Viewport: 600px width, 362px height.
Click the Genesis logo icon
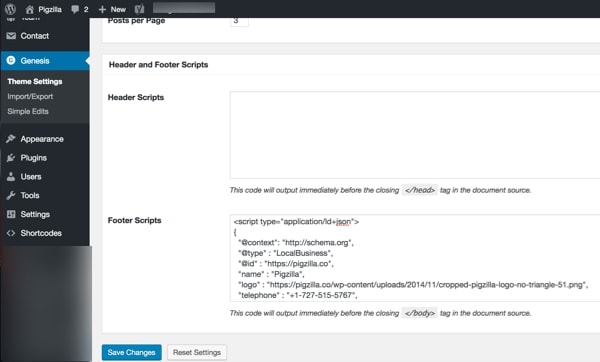[11, 60]
